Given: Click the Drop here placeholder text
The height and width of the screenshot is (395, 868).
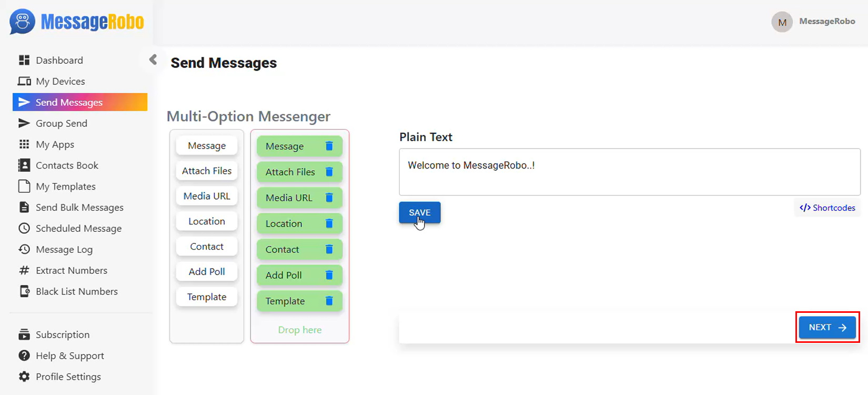Looking at the screenshot, I should pos(300,330).
